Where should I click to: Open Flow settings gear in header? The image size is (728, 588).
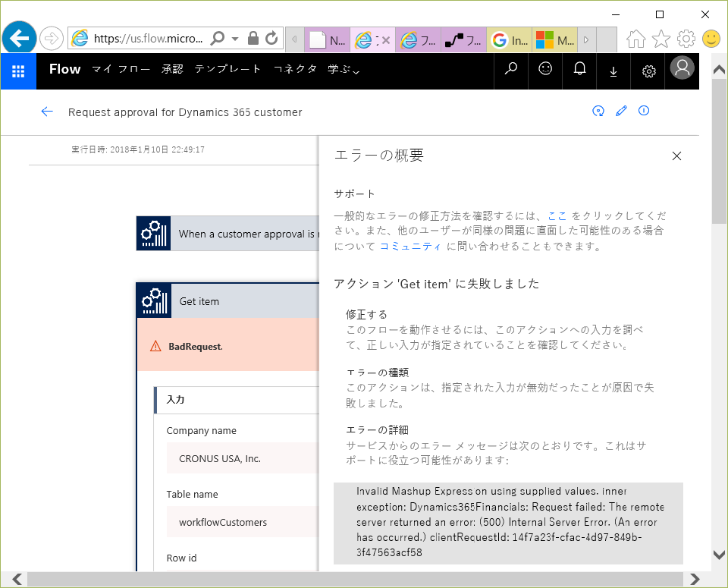coord(648,71)
